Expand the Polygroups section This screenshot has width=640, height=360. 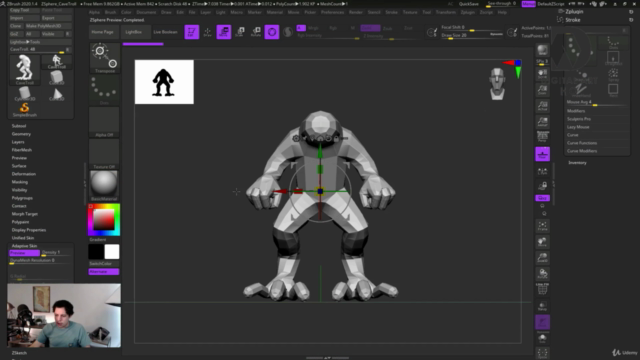pyautogui.click(x=22, y=198)
